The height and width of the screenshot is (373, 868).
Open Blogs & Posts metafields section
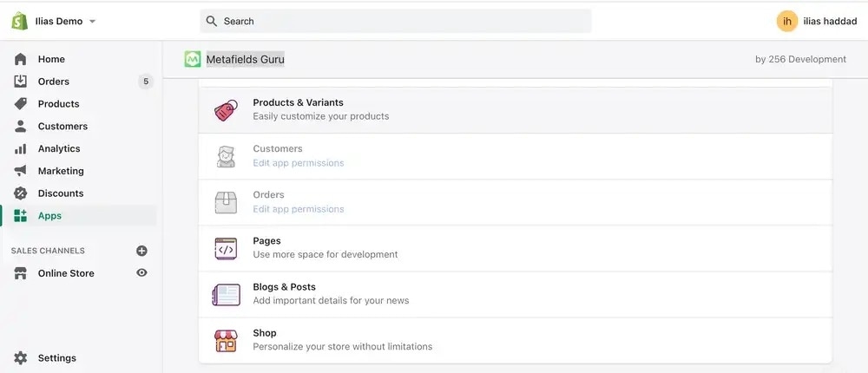coord(515,294)
